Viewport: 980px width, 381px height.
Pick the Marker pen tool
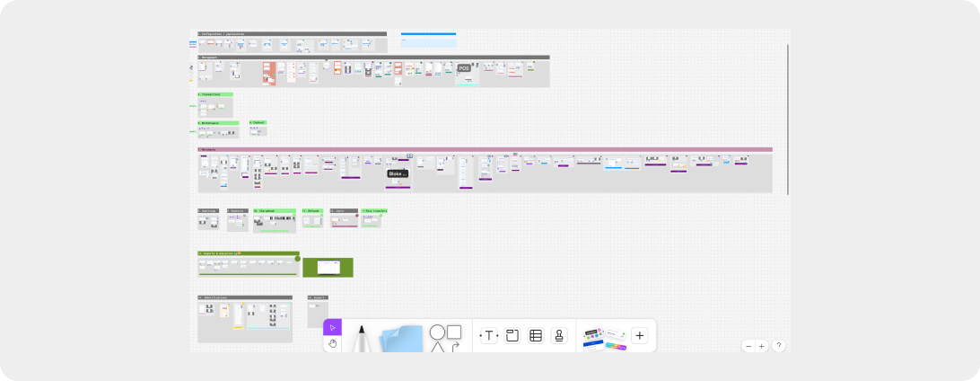pyautogui.click(x=362, y=339)
